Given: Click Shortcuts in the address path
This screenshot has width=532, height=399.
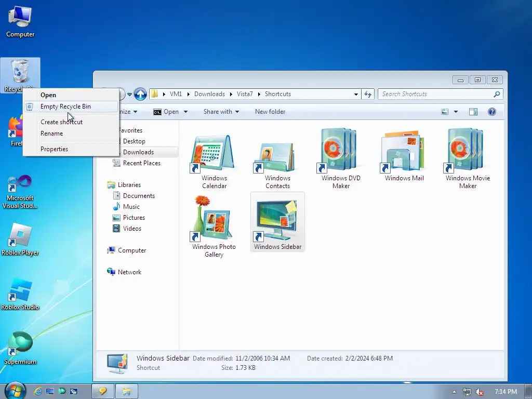Looking at the screenshot, I should [x=278, y=95].
